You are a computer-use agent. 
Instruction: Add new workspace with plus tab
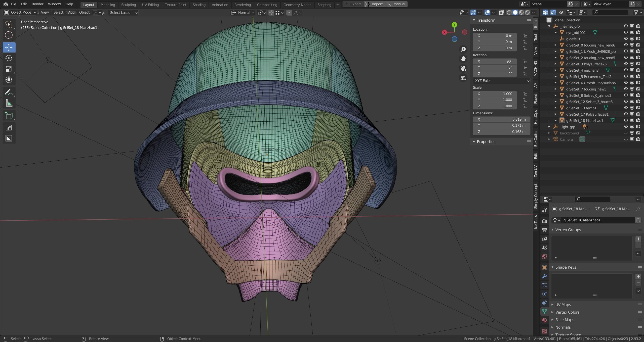[x=338, y=5]
